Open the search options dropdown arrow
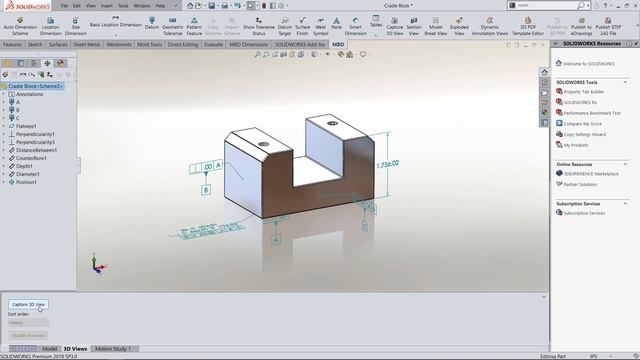Screen dimensions: 640x360 (588, 5)
